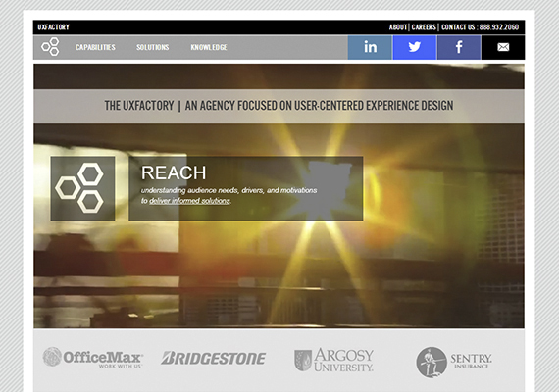Click the Bridgestone client logo

point(213,358)
